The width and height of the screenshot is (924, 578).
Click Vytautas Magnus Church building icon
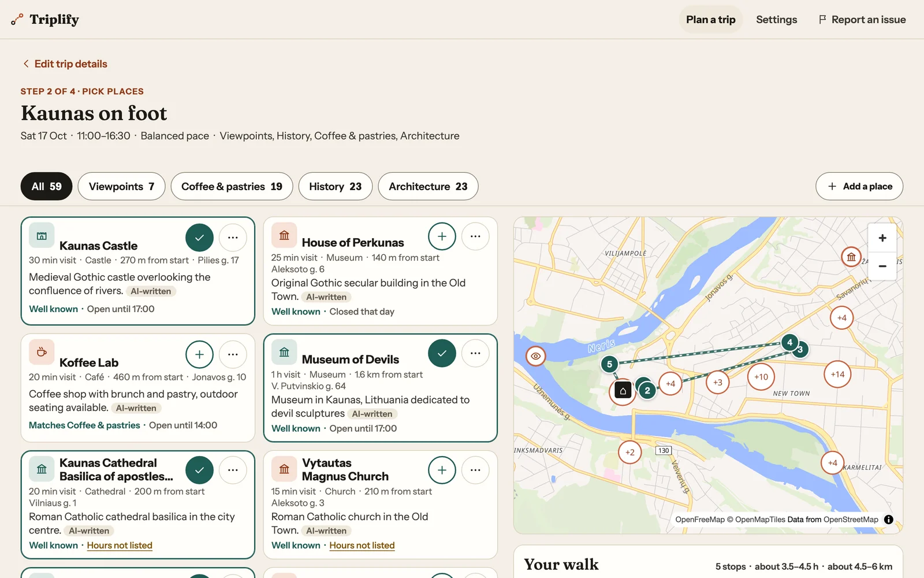[284, 469]
